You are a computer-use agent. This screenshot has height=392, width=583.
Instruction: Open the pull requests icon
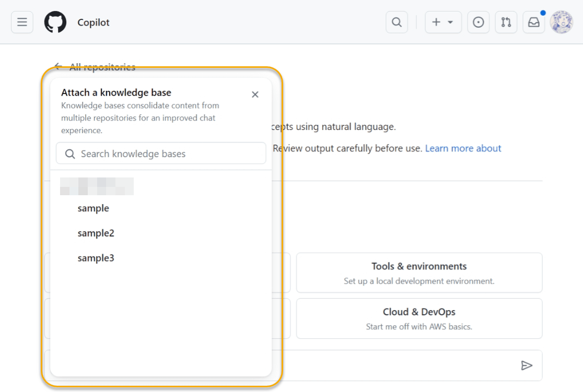(x=506, y=22)
